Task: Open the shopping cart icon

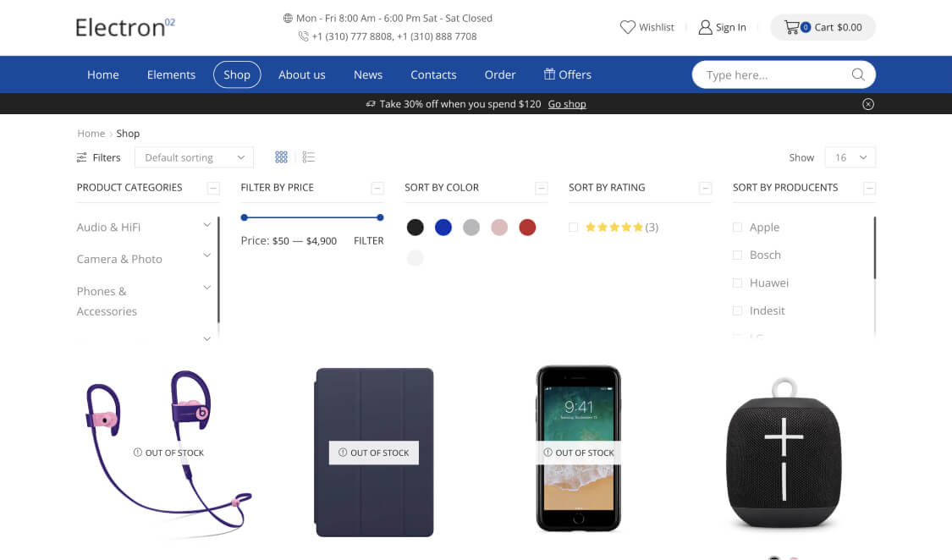Action: [792, 27]
